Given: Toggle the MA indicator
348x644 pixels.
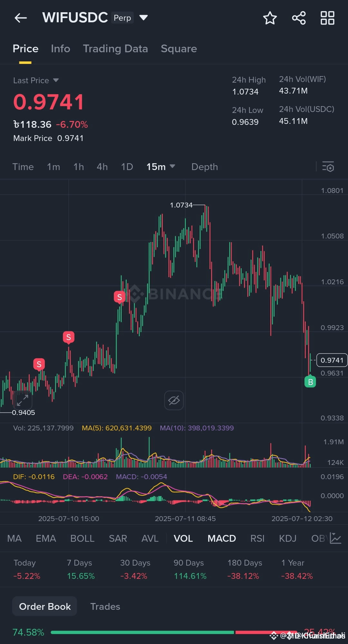Looking at the screenshot, I should (15, 538).
